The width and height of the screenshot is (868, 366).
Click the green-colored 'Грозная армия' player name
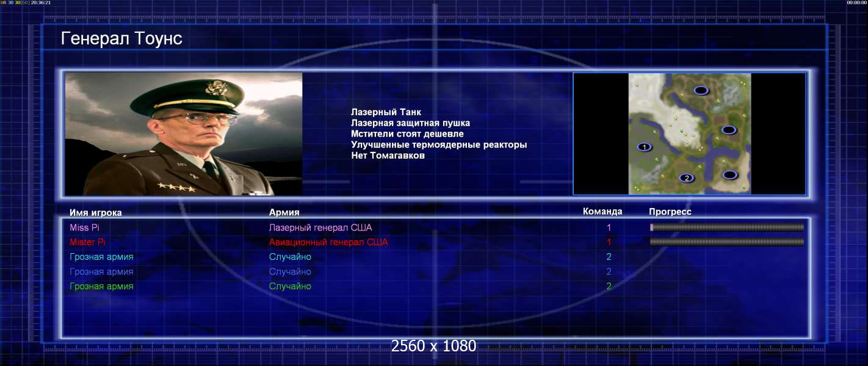point(101,286)
